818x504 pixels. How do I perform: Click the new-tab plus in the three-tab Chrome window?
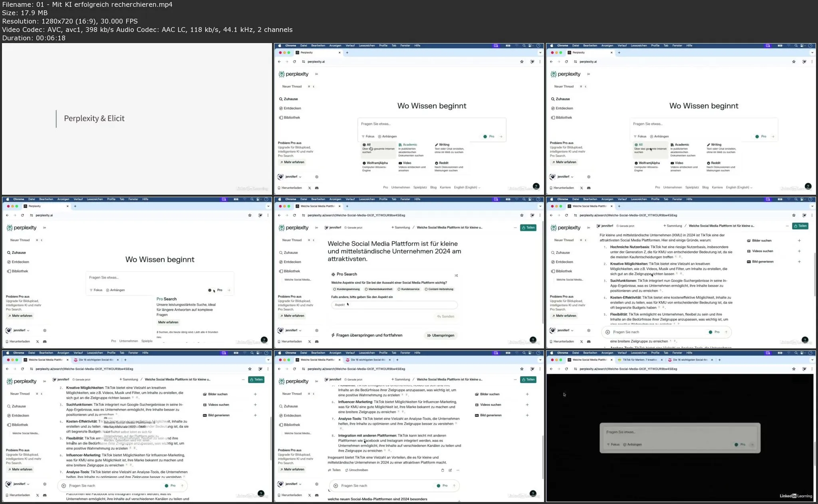719,360
